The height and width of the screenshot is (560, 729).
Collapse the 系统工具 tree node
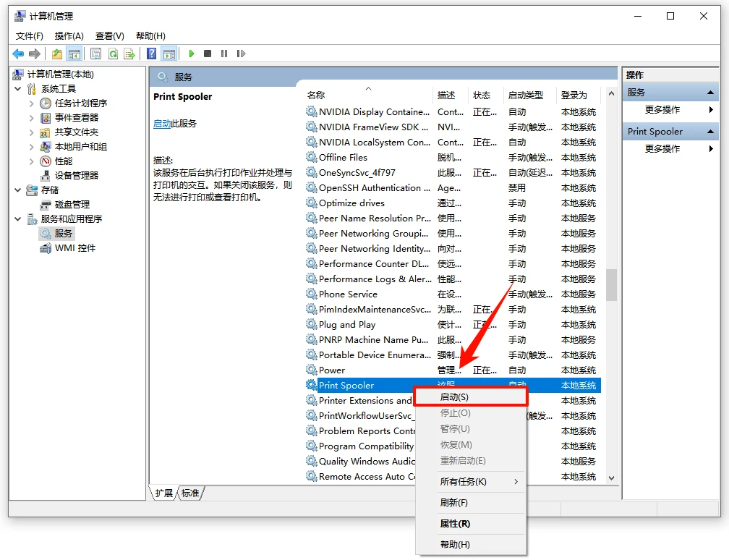(17, 89)
